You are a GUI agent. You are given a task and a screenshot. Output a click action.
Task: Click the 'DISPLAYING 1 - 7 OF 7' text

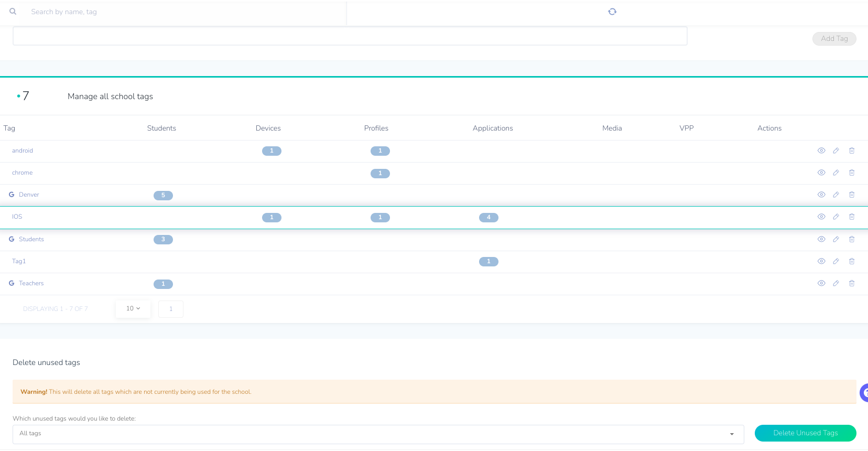coord(56,309)
